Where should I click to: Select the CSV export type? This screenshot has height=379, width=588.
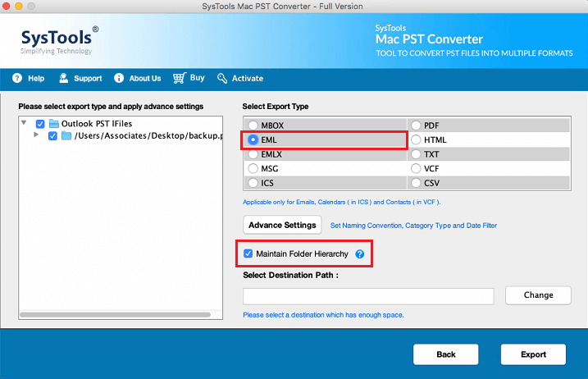[x=416, y=183]
